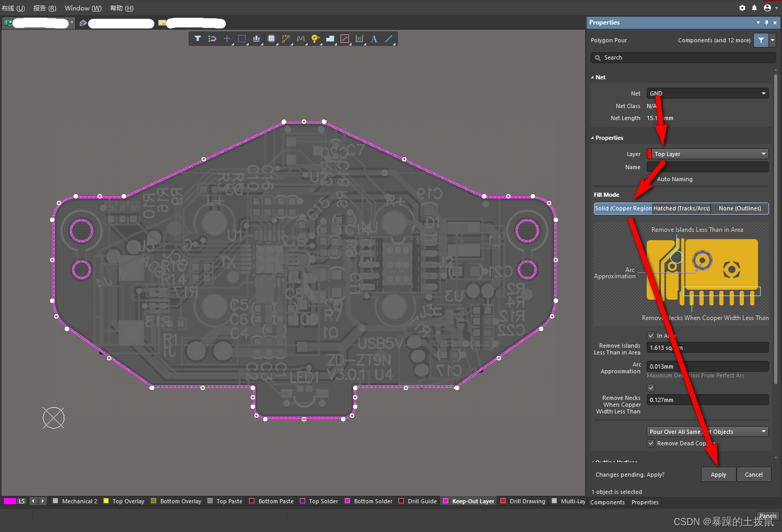Select Hatched (Tracks/Arcs) fill mode
Screen dimensions: 782x532
coord(681,208)
